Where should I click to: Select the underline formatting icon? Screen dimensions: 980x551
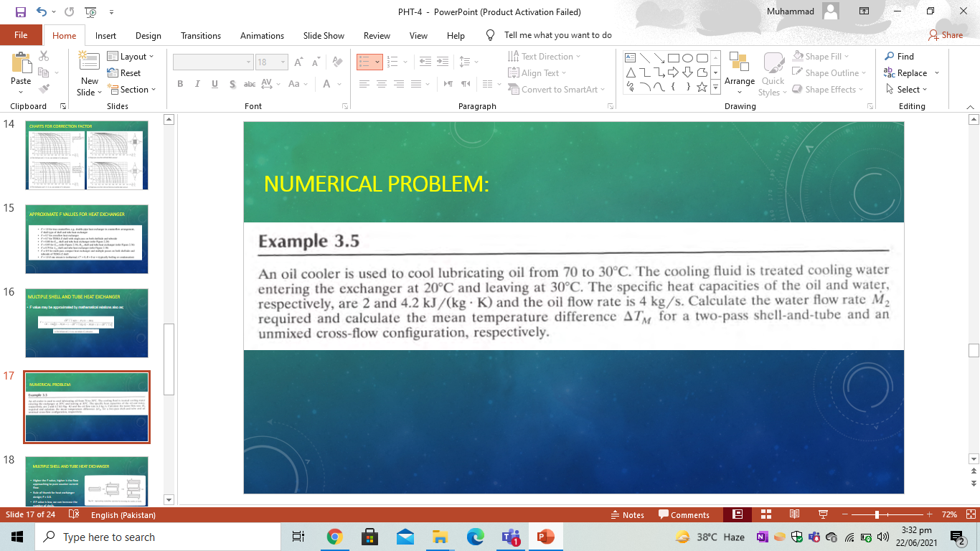[213, 84]
